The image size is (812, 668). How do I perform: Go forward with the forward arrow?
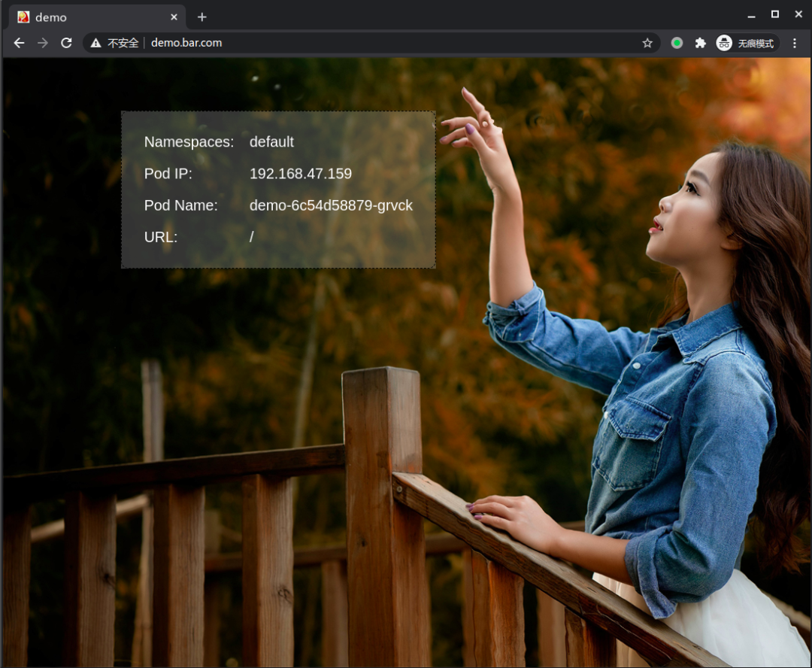coord(43,43)
